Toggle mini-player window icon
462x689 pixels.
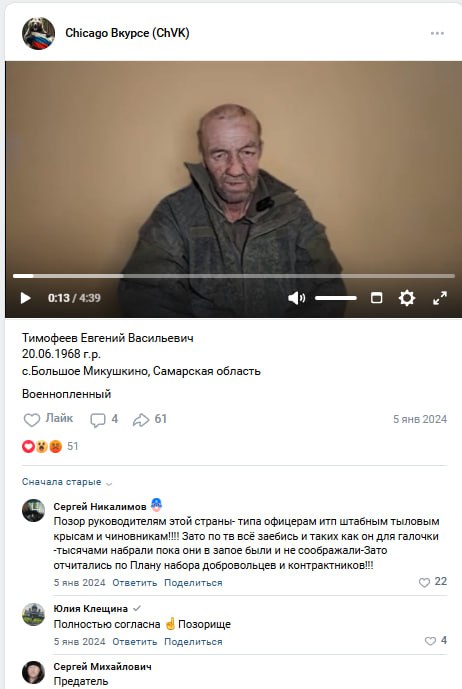[376, 298]
